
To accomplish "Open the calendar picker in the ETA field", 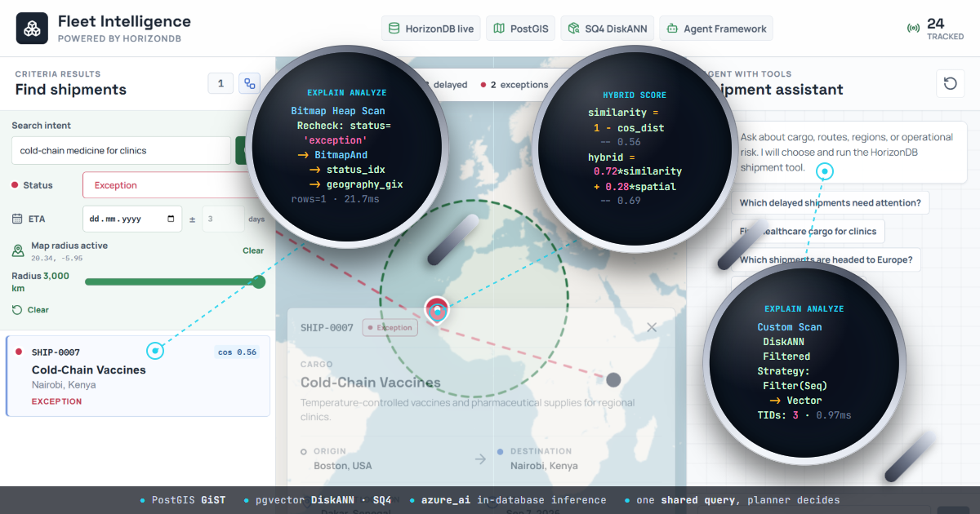I will pyautogui.click(x=171, y=219).
